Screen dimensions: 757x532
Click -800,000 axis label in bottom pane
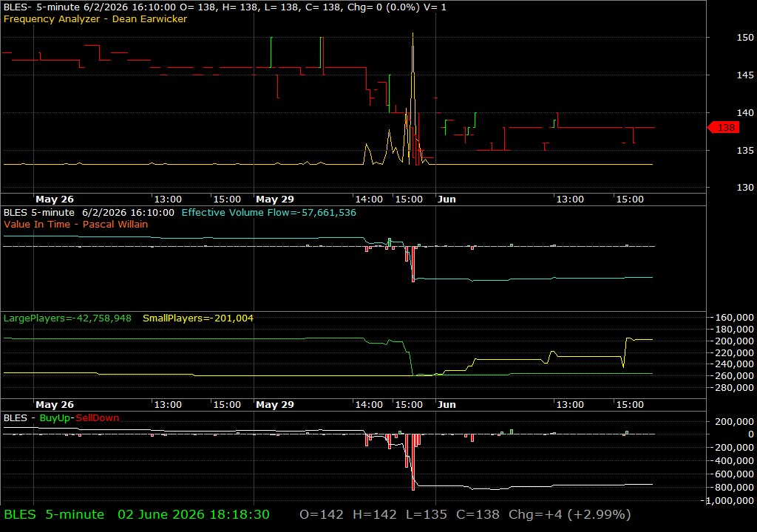(733, 488)
